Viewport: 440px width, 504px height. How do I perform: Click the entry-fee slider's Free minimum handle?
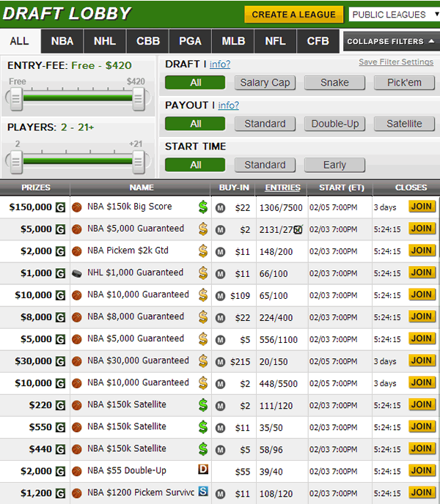(15, 99)
